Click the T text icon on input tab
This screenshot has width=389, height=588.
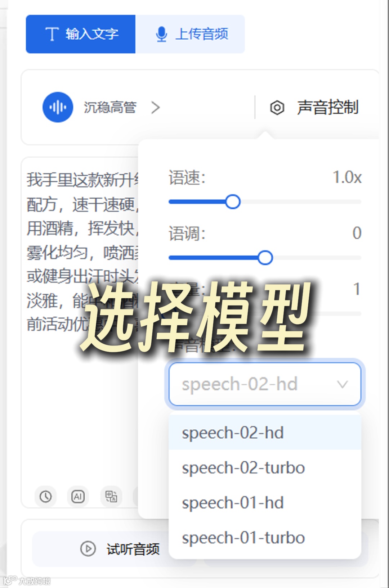click(52, 34)
